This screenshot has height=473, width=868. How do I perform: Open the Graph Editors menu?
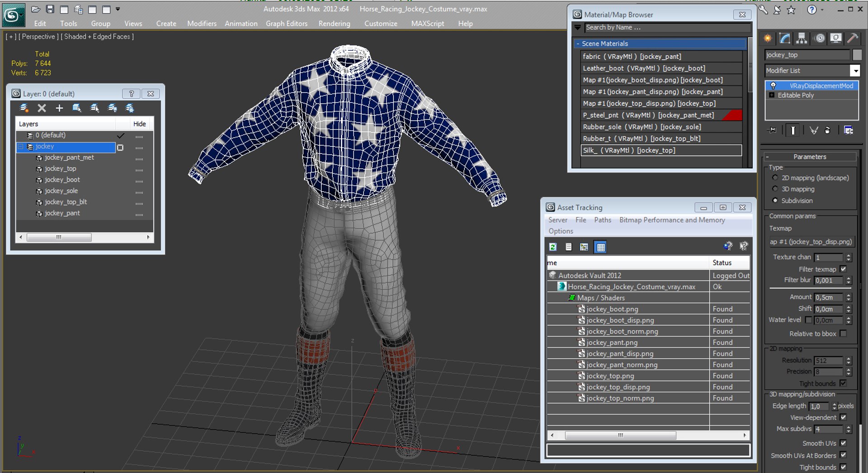pos(287,23)
